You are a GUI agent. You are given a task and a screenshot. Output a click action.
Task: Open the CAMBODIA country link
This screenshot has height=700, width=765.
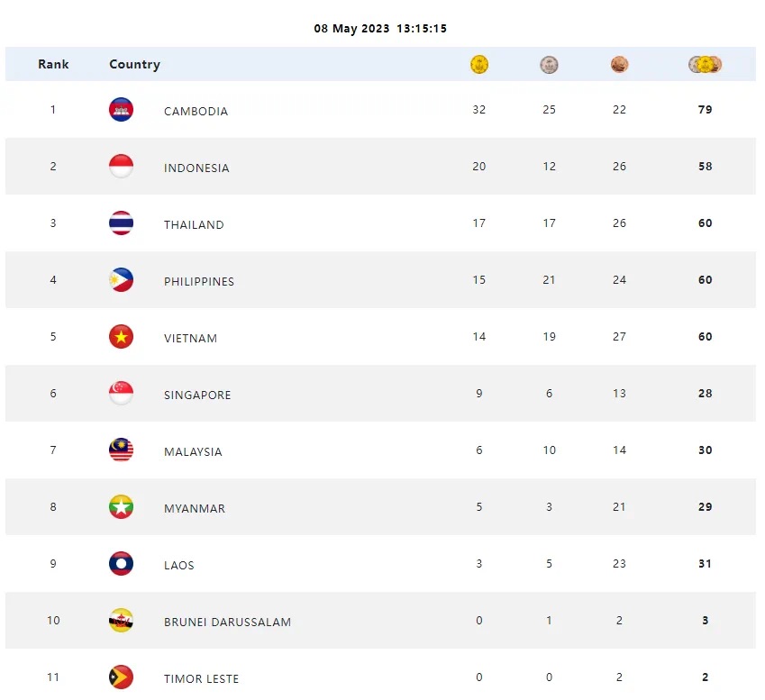tap(196, 112)
